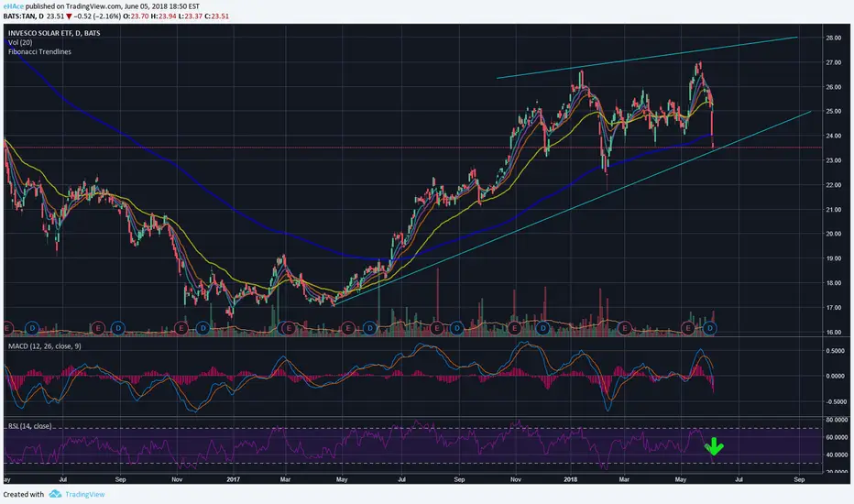Screen dimensions: 854x504
Task: Click the 2017 label on the time axis
Action: click(233, 480)
